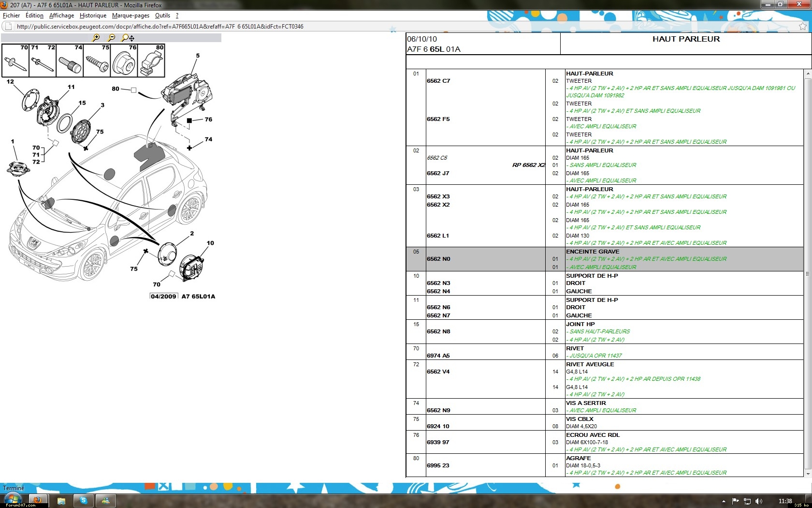The image size is (812, 508).
Task: Select part number 6562 N7
Action: click(x=438, y=315)
